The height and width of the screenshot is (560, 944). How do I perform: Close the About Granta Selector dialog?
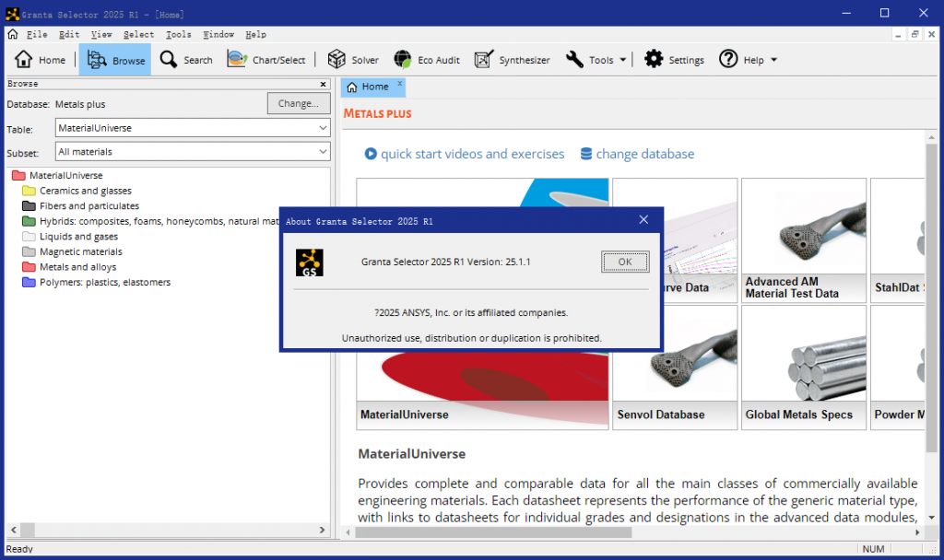[x=643, y=220]
